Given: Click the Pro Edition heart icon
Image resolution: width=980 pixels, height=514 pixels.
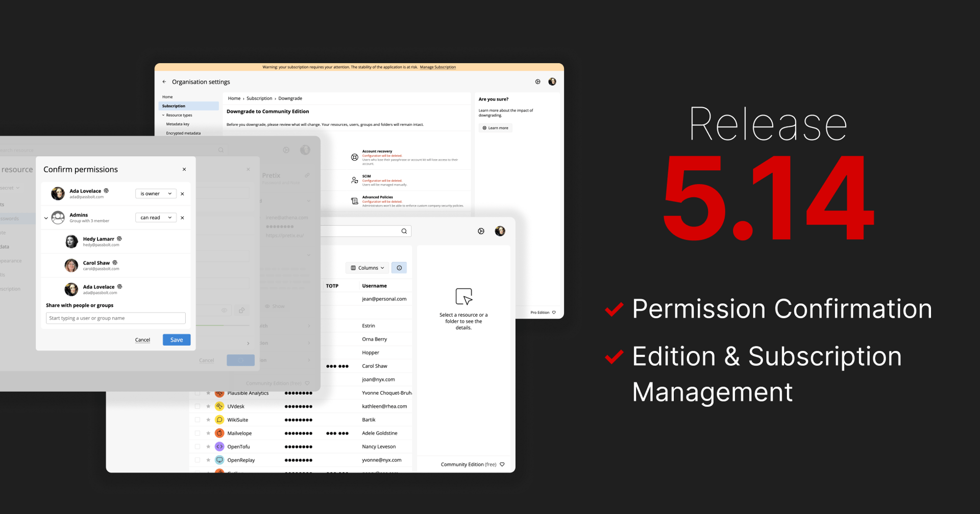Looking at the screenshot, I should tap(554, 313).
